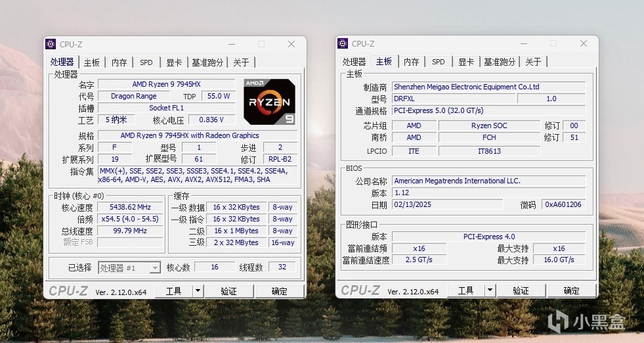Click the 55.0 W TDP value
This screenshot has width=644, height=343.
(219, 96)
